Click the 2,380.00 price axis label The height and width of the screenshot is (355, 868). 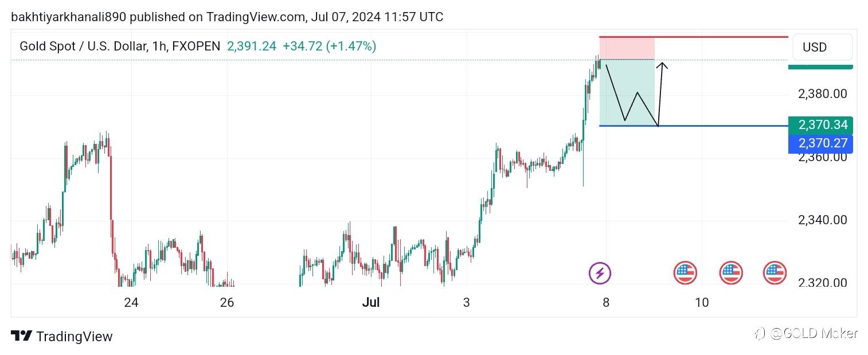(x=822, y=93)
